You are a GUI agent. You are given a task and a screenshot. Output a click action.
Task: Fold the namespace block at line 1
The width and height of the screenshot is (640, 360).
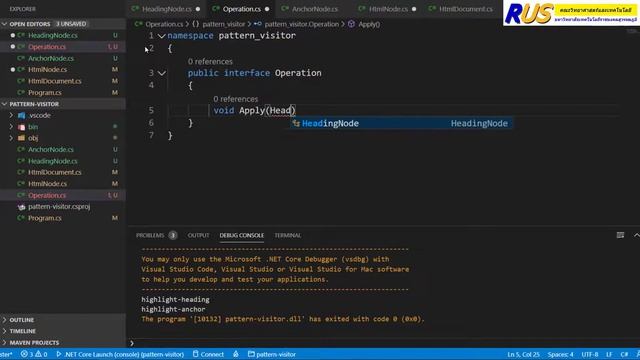point(162,36)
